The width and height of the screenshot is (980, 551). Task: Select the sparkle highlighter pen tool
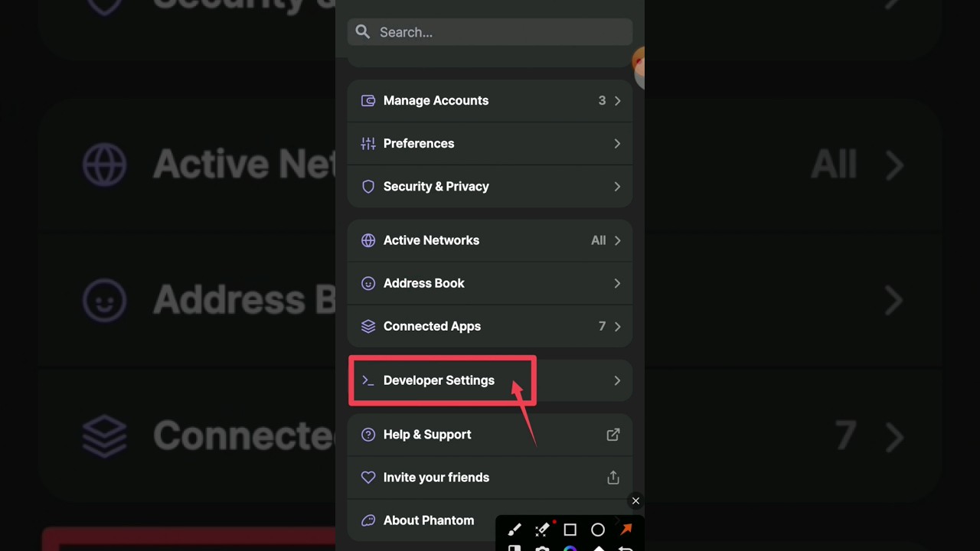542,530
